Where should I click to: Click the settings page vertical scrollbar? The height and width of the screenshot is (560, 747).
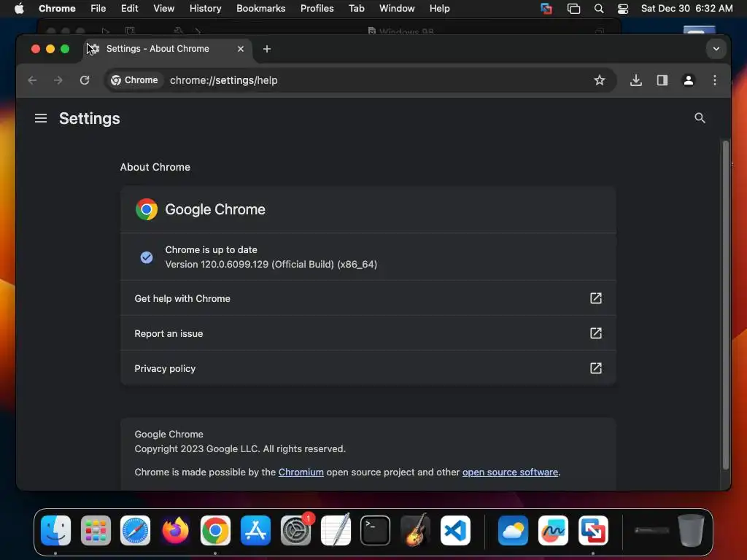click(726, 305)
